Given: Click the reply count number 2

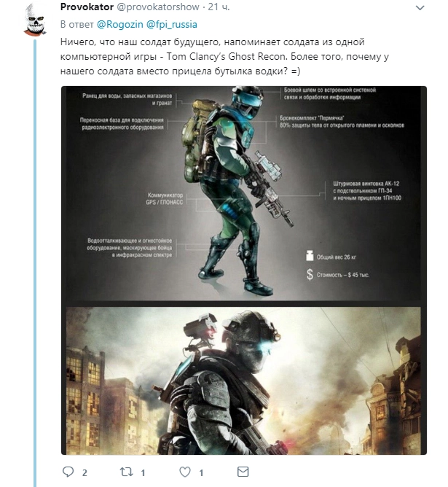Looking at the screenshot, I should click(85, 472).
